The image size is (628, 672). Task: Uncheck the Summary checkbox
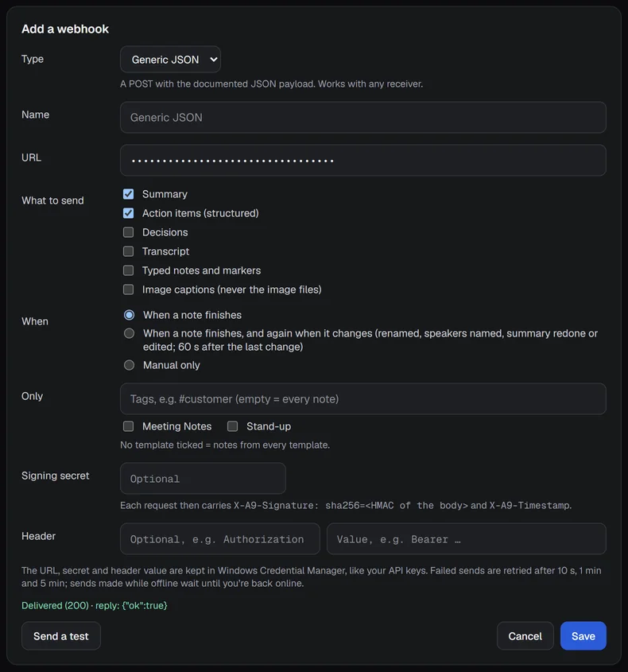coord(128,194)
